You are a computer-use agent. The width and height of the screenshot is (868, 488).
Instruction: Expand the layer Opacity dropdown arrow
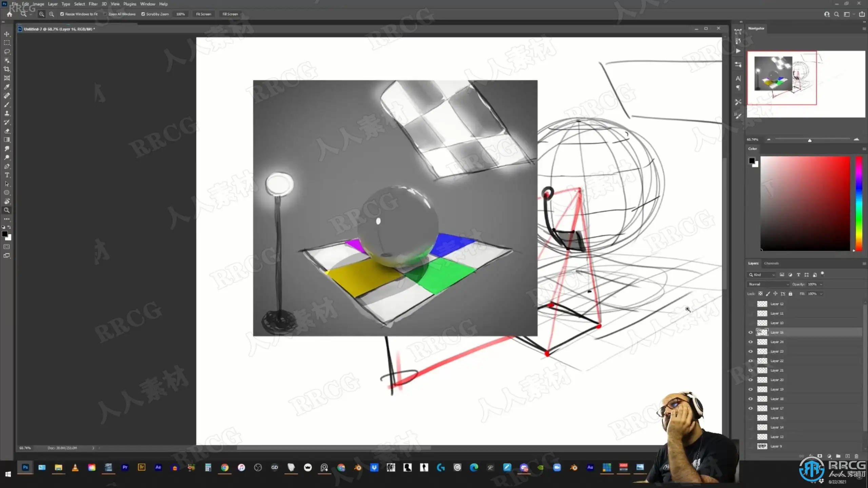coord(821,284)
